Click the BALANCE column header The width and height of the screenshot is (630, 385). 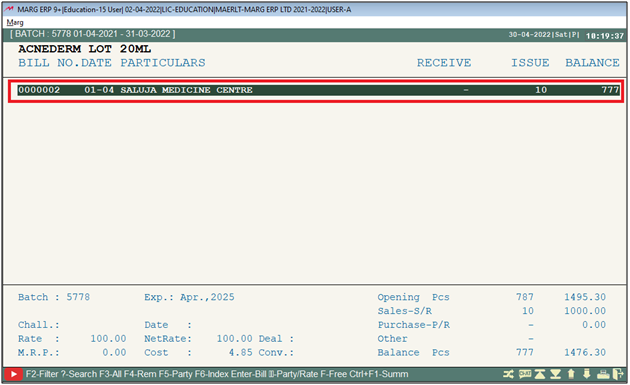592,63
